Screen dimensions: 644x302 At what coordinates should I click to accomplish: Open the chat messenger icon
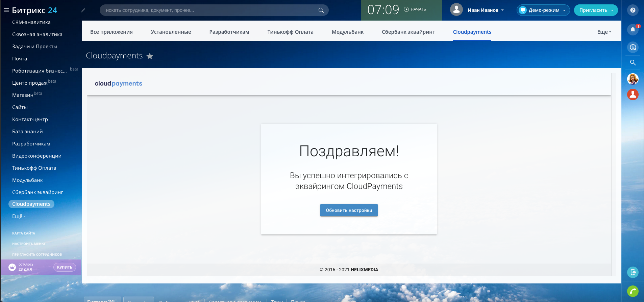point(633,47)
